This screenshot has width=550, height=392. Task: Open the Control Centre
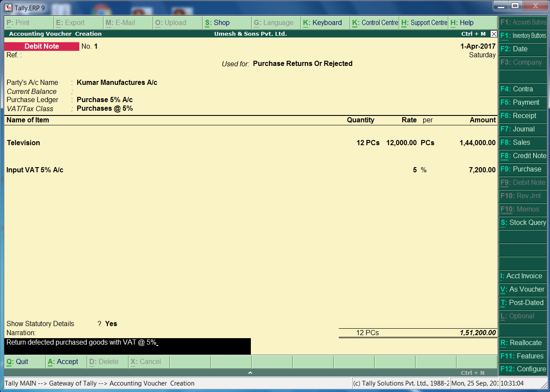point(375,23)
